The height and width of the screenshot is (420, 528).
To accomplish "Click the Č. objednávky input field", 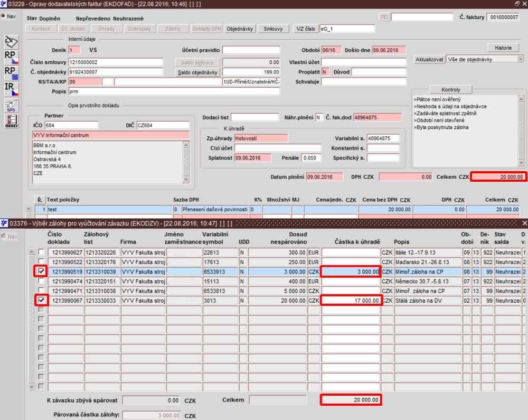I will click(115, 72).
